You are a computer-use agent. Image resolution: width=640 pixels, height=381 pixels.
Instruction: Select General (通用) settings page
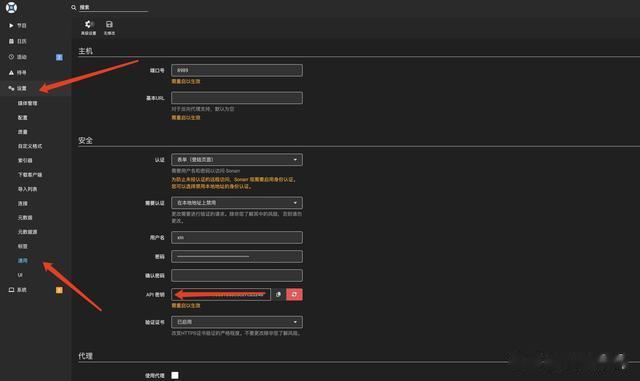click(22, 261)
